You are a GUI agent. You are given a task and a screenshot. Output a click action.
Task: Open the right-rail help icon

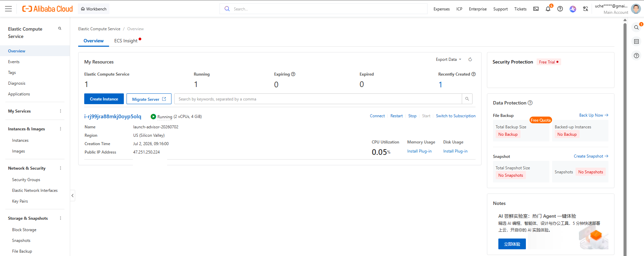coord(636,56)
